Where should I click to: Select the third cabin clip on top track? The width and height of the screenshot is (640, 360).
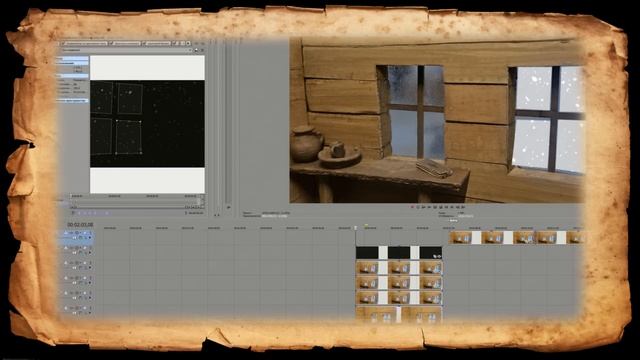pos(524,238)
